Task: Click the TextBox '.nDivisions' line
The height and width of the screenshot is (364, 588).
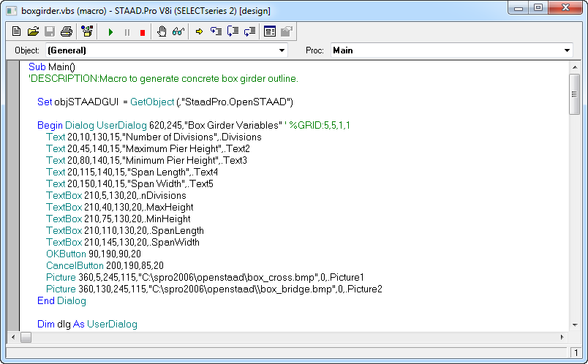Action: [x=116, y=195]
